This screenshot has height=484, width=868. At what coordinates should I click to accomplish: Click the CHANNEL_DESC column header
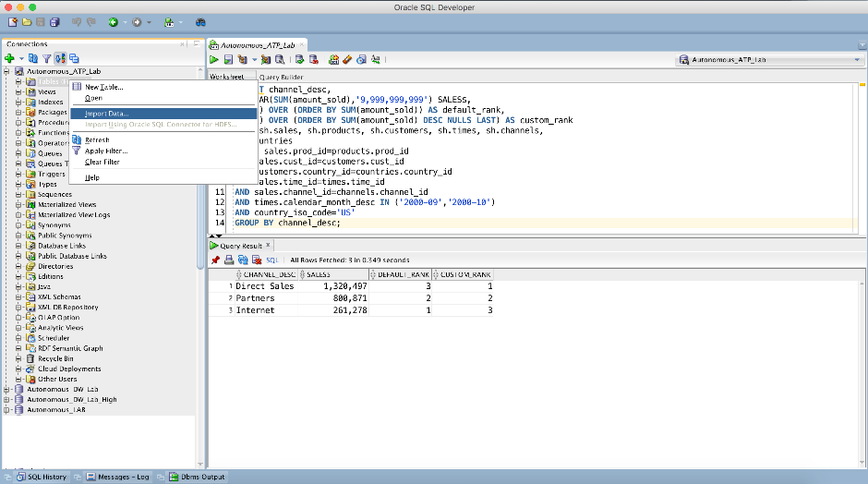tap(269, 274)
